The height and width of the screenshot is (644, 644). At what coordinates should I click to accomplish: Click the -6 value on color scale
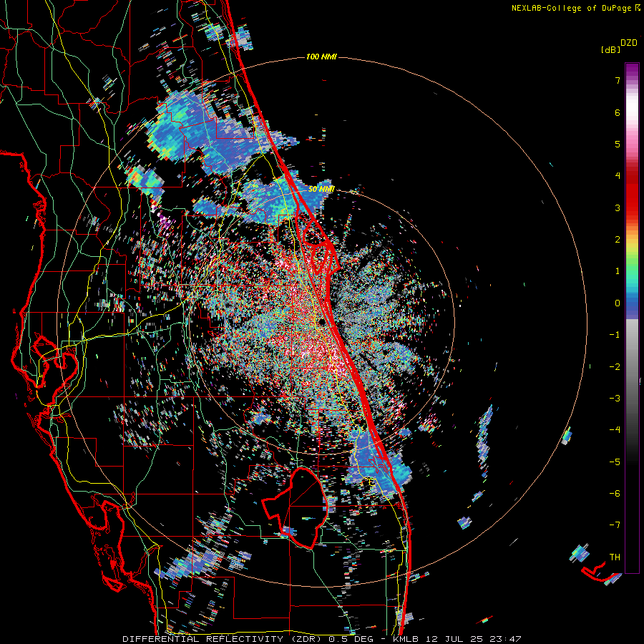[615, 493]
